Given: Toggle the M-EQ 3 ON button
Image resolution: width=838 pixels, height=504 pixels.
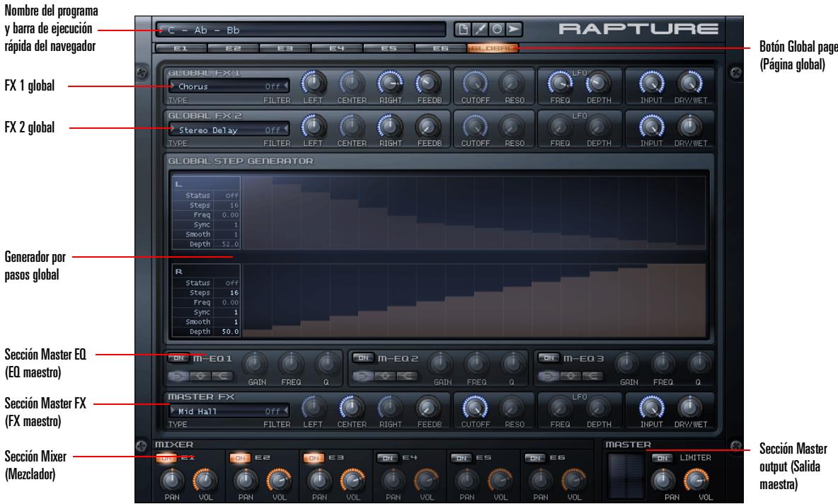Looking at the screenshot, I should click(x=549, y=358).
